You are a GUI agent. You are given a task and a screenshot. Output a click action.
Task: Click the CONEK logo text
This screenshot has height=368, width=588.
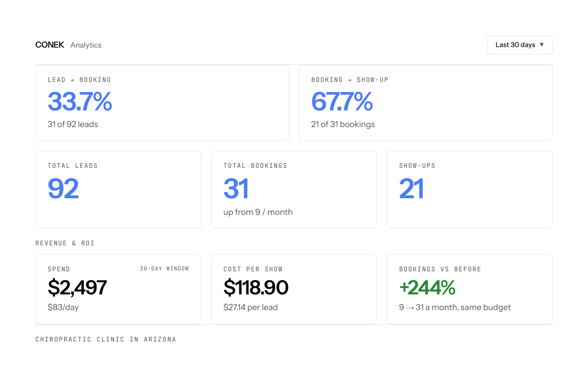pos(50,45)
